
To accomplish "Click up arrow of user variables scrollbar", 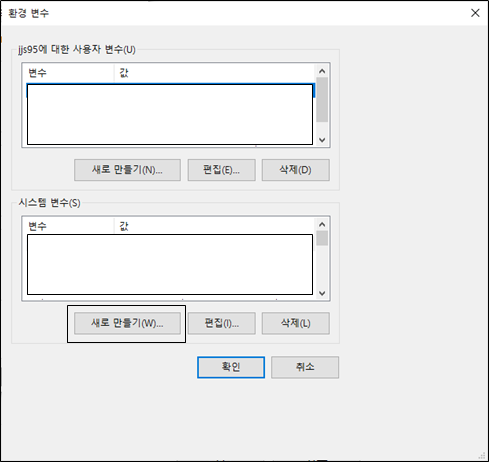I will click(x=322, y=71).
